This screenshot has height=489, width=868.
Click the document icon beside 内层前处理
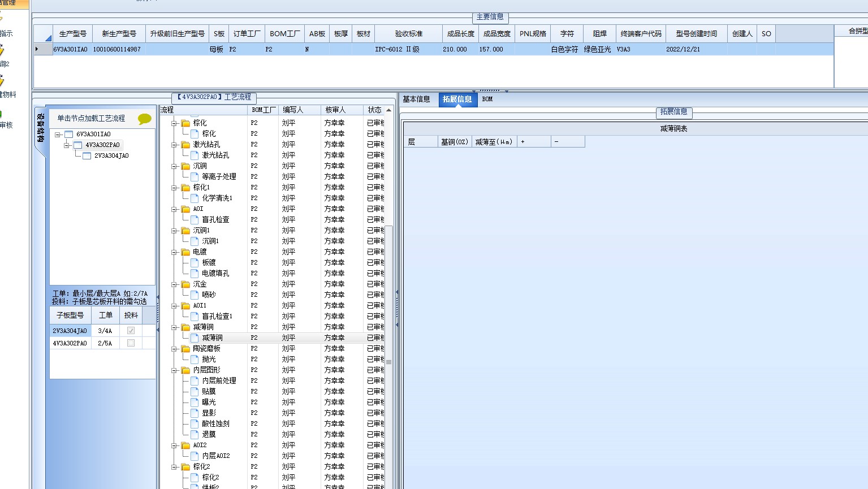[x=195, y=381]
